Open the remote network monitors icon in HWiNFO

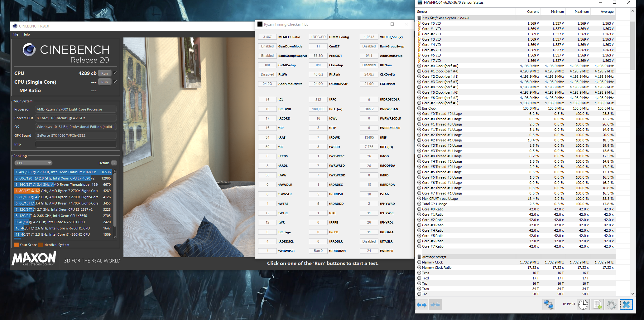[x=548, y=304]
